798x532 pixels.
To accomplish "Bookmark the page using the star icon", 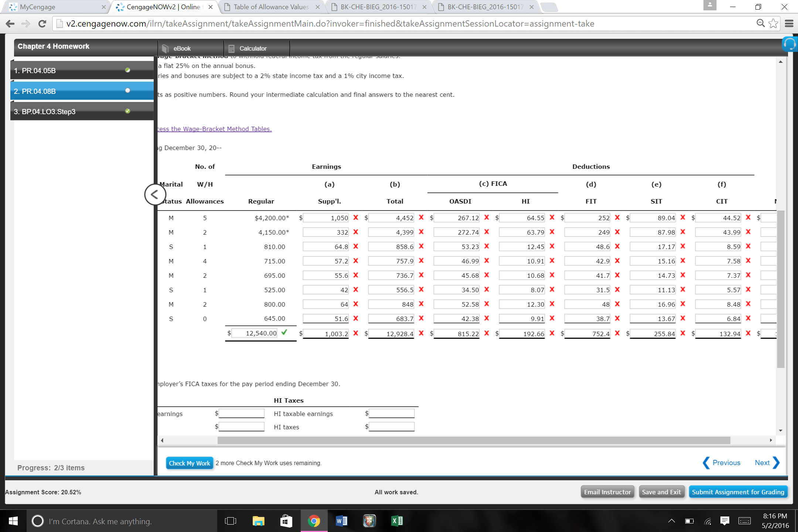I will [x=773, y=23].
